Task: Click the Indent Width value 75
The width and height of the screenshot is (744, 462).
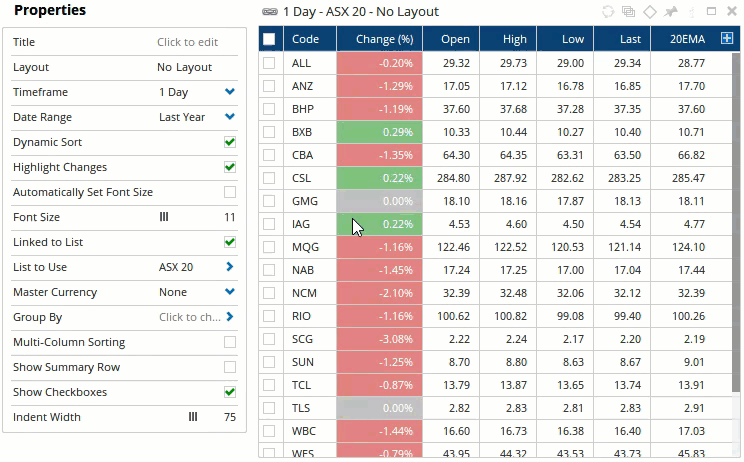Action: (230, 417)
